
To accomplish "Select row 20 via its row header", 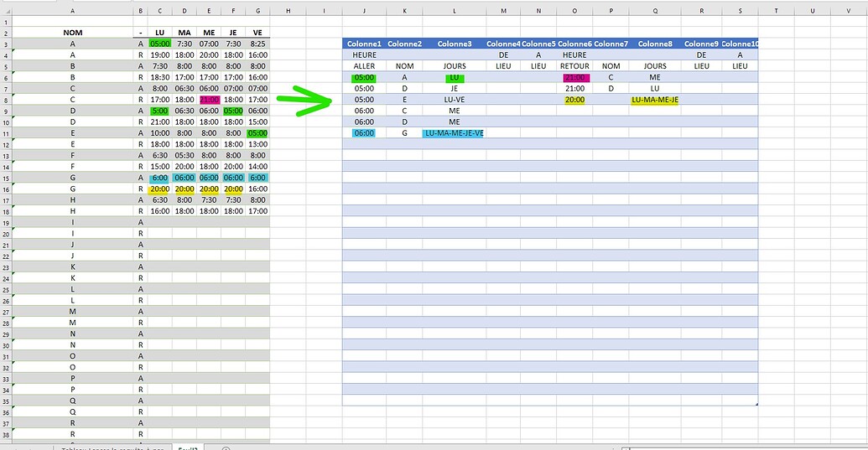I will coord(5,234).
